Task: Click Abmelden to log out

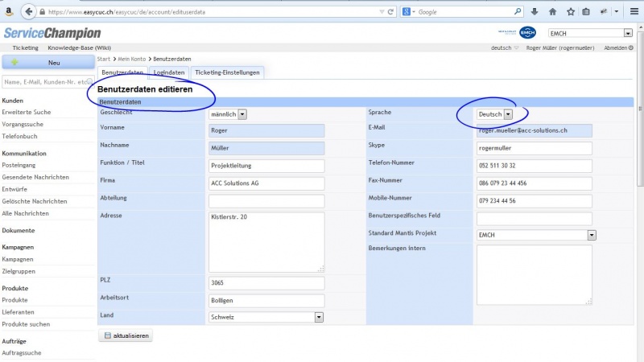Action: [x=618, y=47]
